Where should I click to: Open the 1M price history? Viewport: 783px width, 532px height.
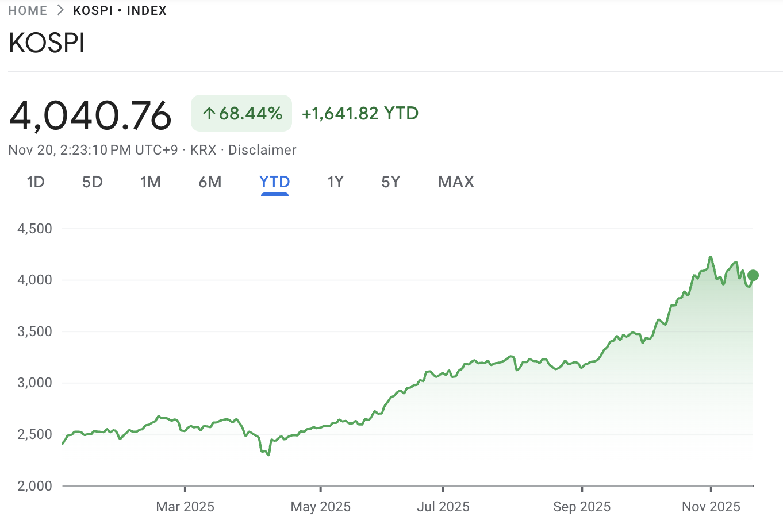point(151,182)
